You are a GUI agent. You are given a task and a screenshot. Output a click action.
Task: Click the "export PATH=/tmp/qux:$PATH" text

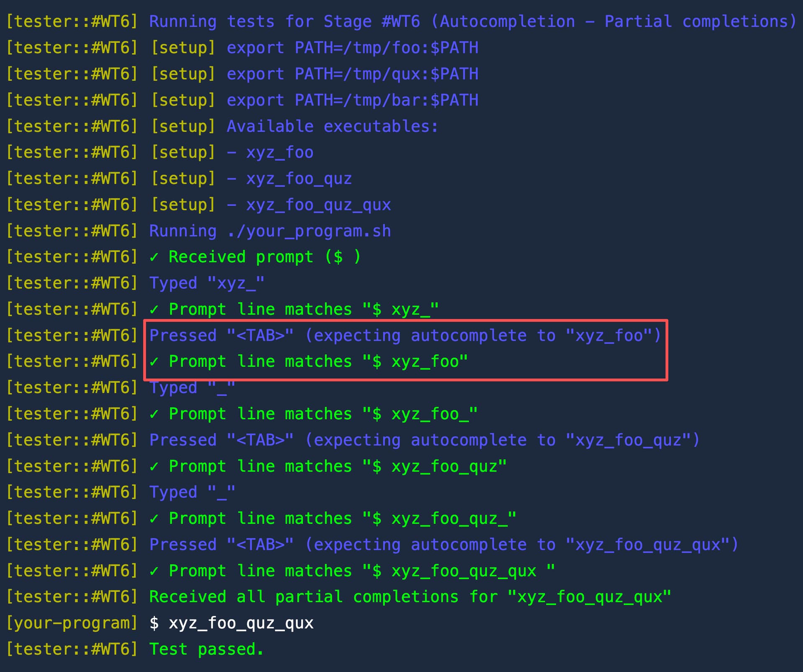click(x=352, y=74)
